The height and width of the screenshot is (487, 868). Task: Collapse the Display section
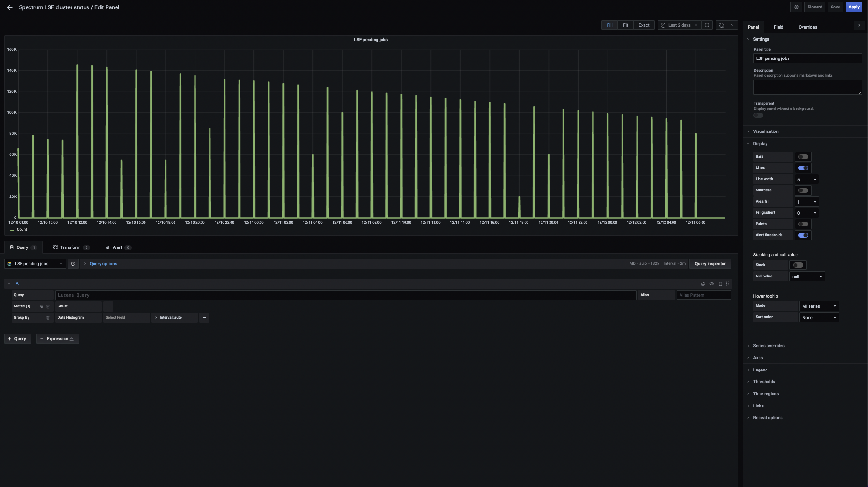point(760,144)
